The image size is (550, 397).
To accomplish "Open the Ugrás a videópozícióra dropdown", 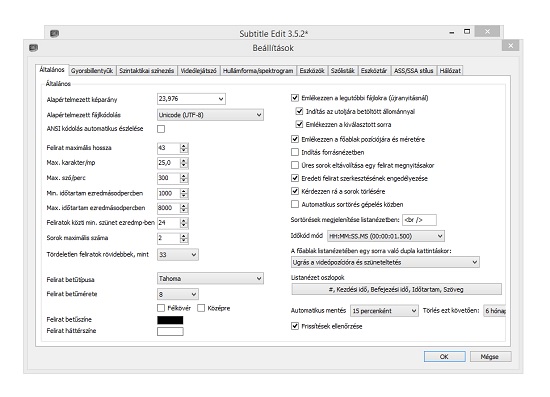I will [x=385, y=262].
